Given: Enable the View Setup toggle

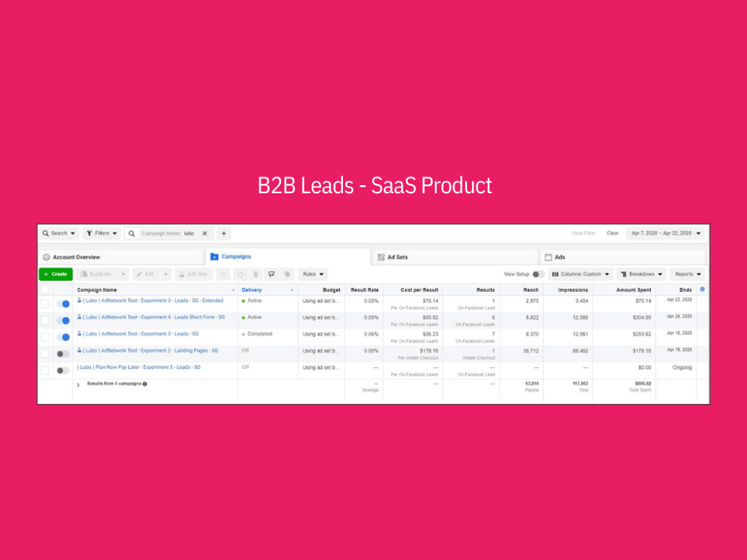Looking at the screenshot, I should pos(539,274).
